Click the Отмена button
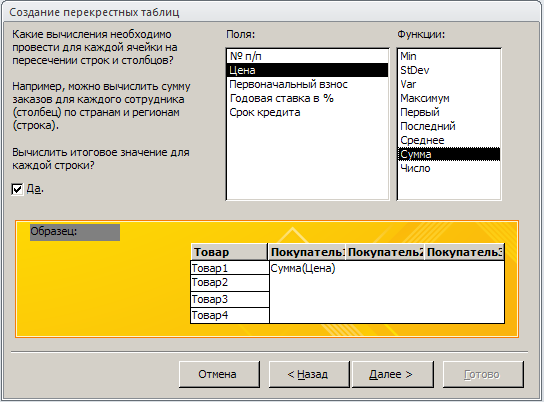The width and height of the screenshot is (544, 402). point(219,374)
